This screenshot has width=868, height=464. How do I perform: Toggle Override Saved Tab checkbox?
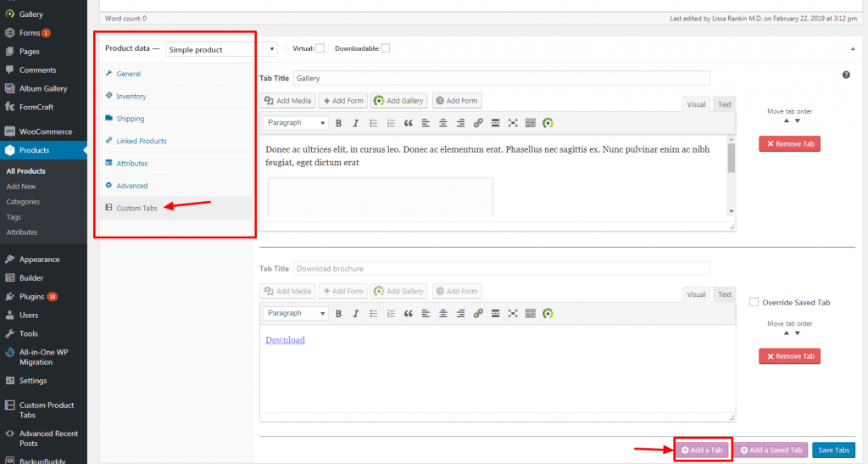(x=754, y=303)
